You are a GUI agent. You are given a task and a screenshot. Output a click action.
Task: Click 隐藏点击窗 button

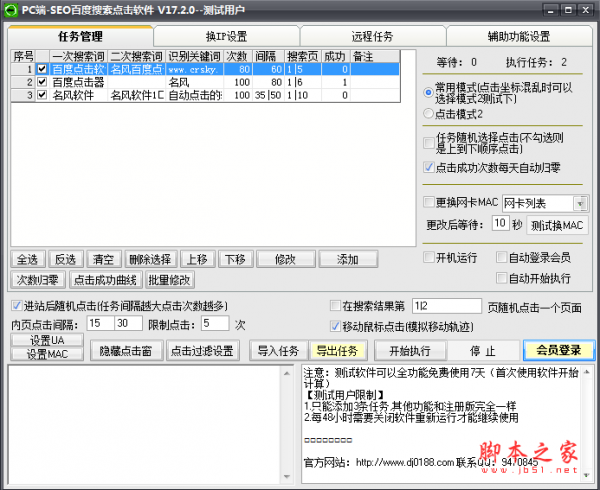tap(126, 350)
